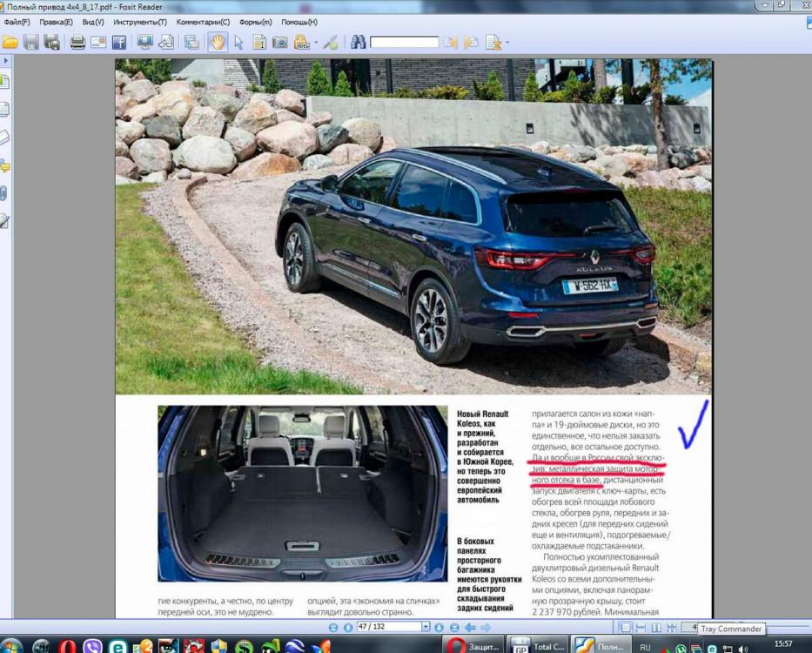Expand the left navigation panel arrow
This screenshot has height=653, width=812.
(6, 61)
